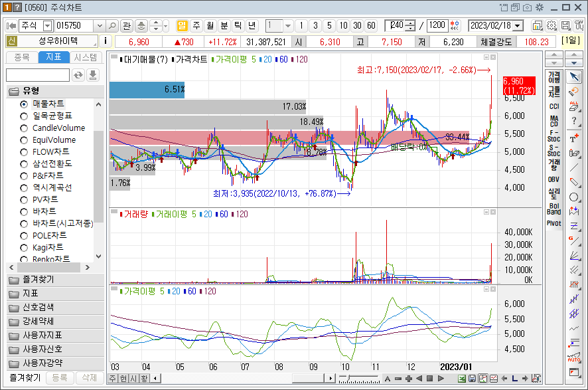Select the fan lines drawing tool
588x390 pixels.
574,256
